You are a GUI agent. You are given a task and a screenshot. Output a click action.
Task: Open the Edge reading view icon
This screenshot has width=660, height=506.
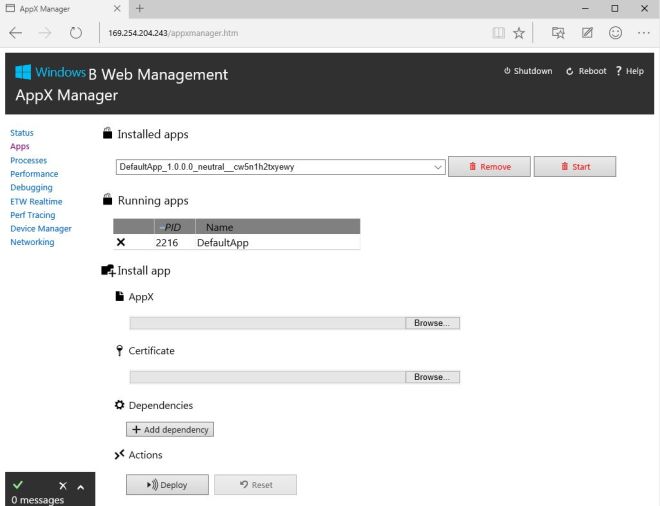tap(498, 33)
